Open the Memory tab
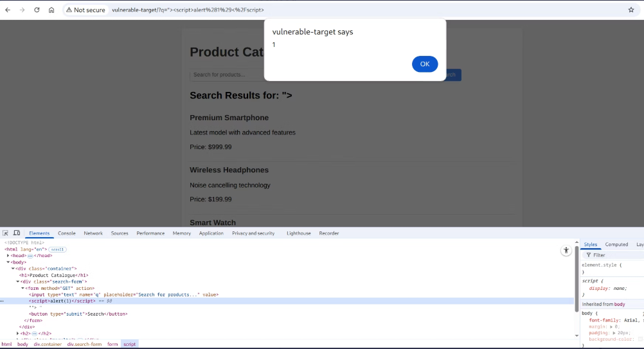The width and height of the screenshot is (644, 349). (181, 233)
